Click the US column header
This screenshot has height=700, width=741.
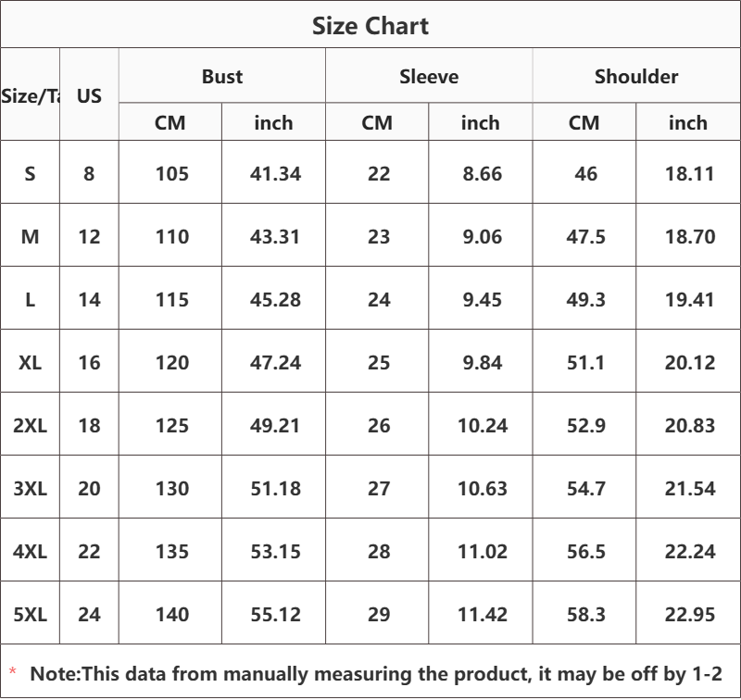tap(90, 95)
